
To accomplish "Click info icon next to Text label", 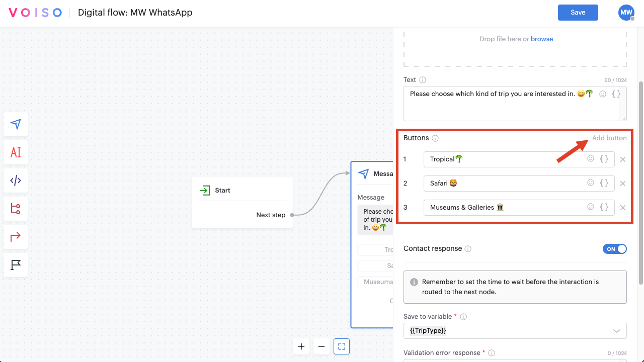I will [423, 80].
